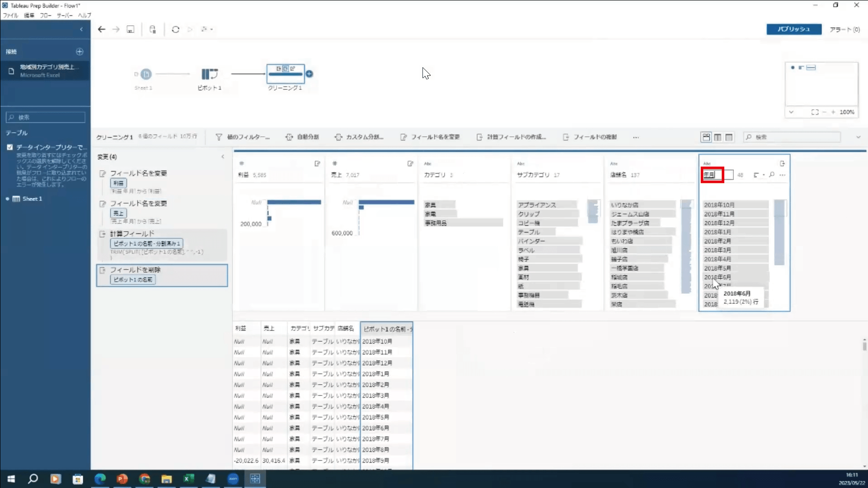Open the 値のフィルター filter values tool

(243, 137)
